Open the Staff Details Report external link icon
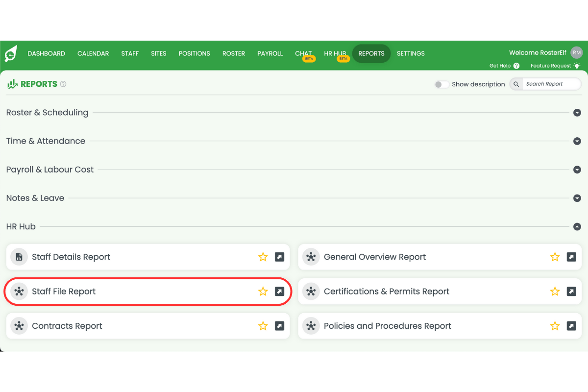Screen dimensions: 588x392 279,257
